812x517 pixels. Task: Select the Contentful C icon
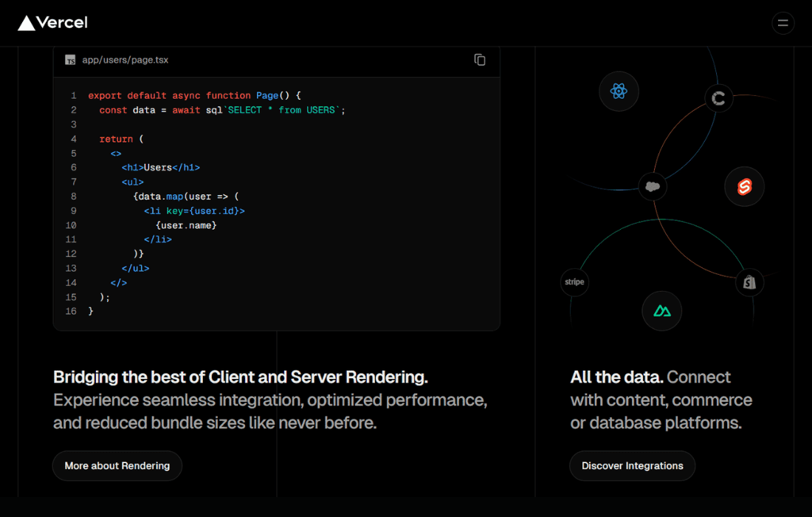(718, 98)
